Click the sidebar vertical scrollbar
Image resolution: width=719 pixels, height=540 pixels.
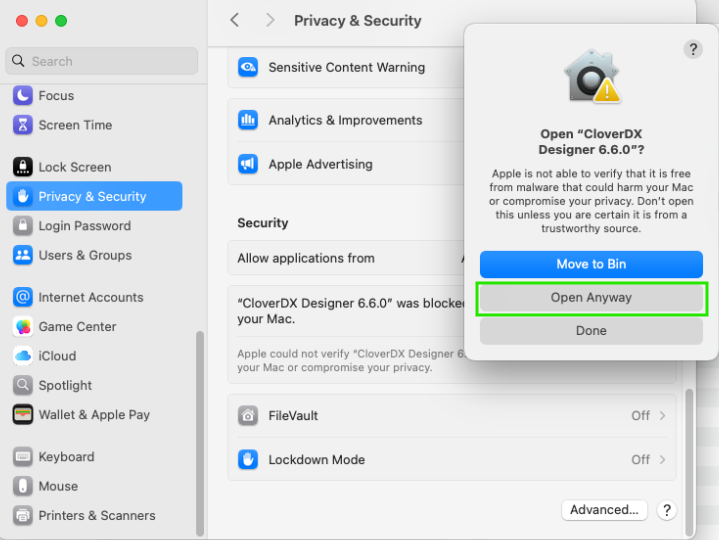pyautogui.click(x=200, y=433)
